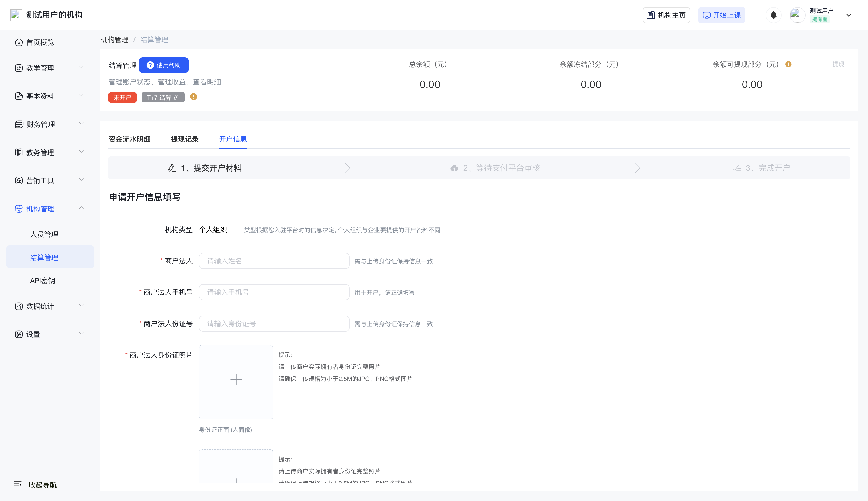Click the info icon beside 余额可提现部分
This screenshot has width=868, height=501.
tap(788, 64)
